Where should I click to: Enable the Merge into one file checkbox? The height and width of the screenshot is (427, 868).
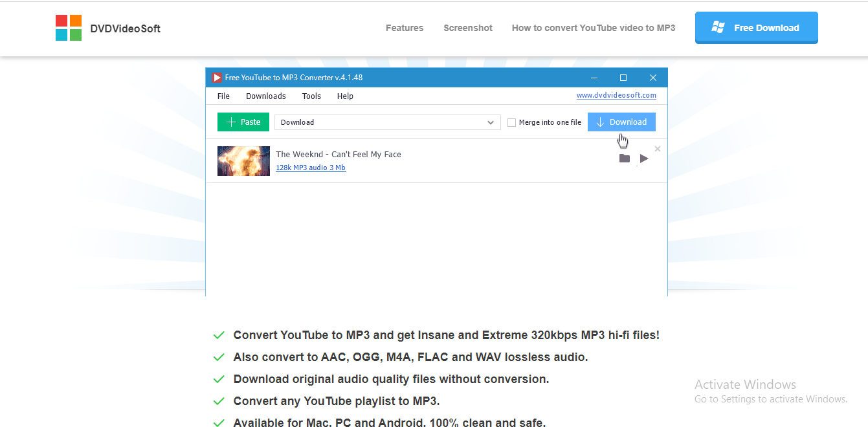[x=511, y=122]
